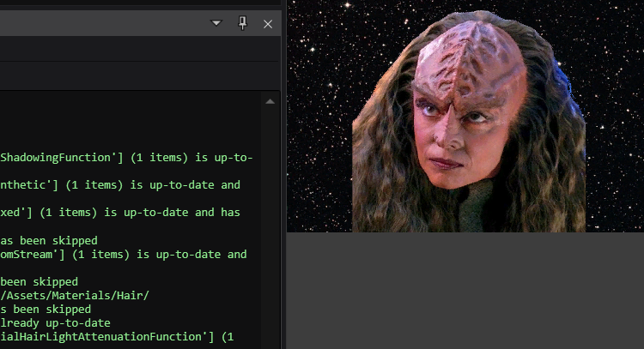Select the log line 's been skipped'
The image size is (644, 349).
[x=46, y=310]
